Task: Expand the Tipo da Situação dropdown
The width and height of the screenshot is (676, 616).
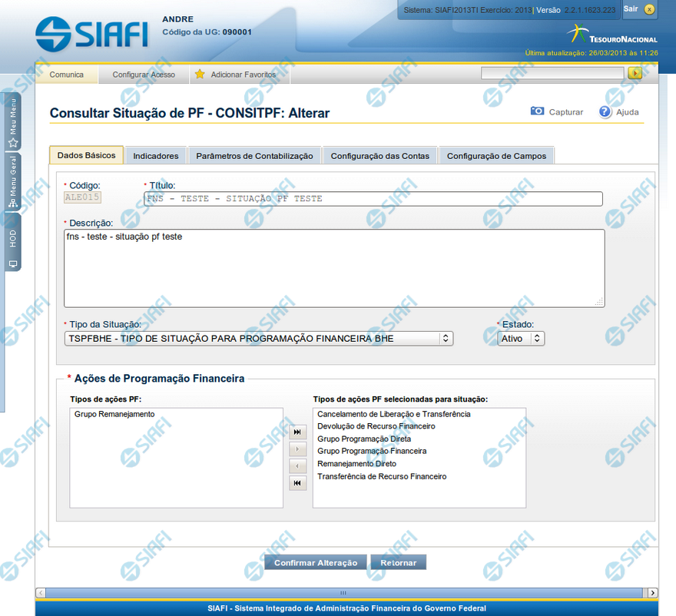Action: tap(445, 338)
